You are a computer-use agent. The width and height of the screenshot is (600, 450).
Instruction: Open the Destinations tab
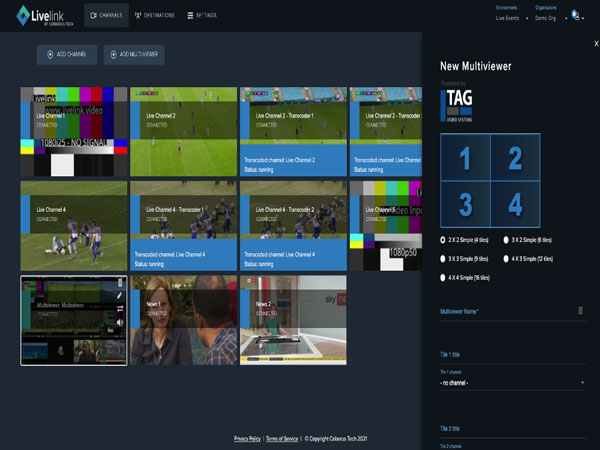pos(155,15)
